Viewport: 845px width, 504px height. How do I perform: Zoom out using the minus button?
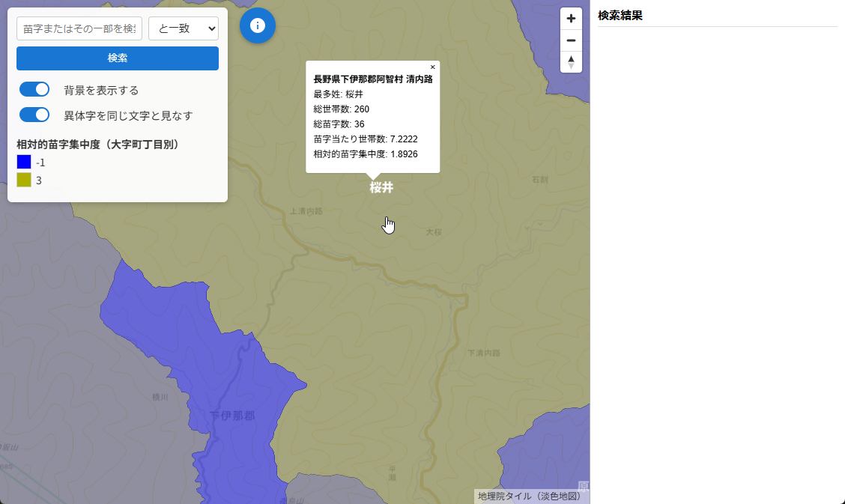571,40
